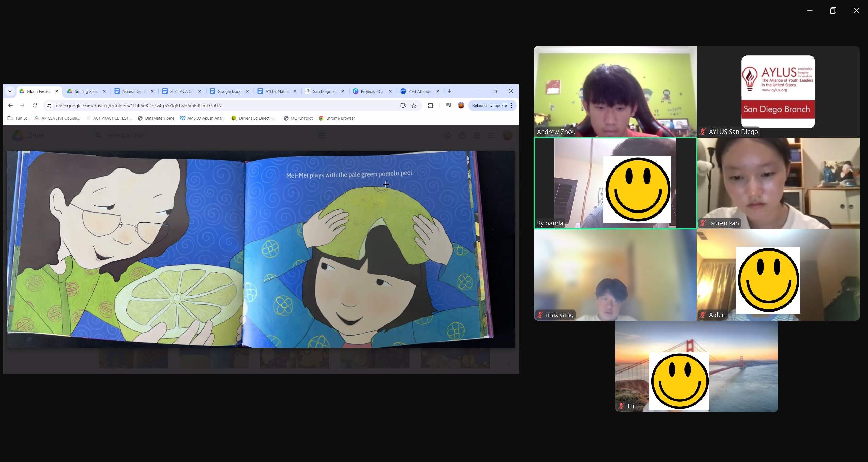Viewport: 868px width, 462px height.
Task: Open the Fun Lol bookmarks folder
Action: [18, 118]
